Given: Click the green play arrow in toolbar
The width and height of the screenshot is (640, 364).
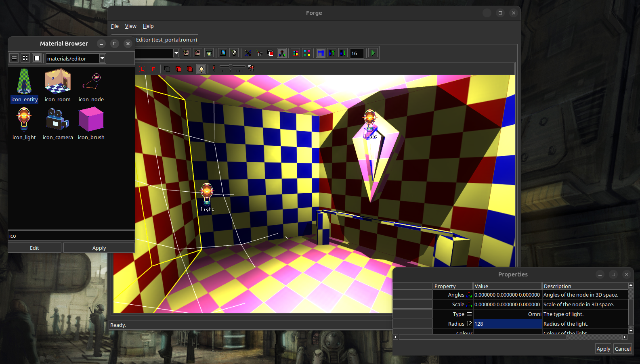Looking at the screenshot, I should (373, 53).
